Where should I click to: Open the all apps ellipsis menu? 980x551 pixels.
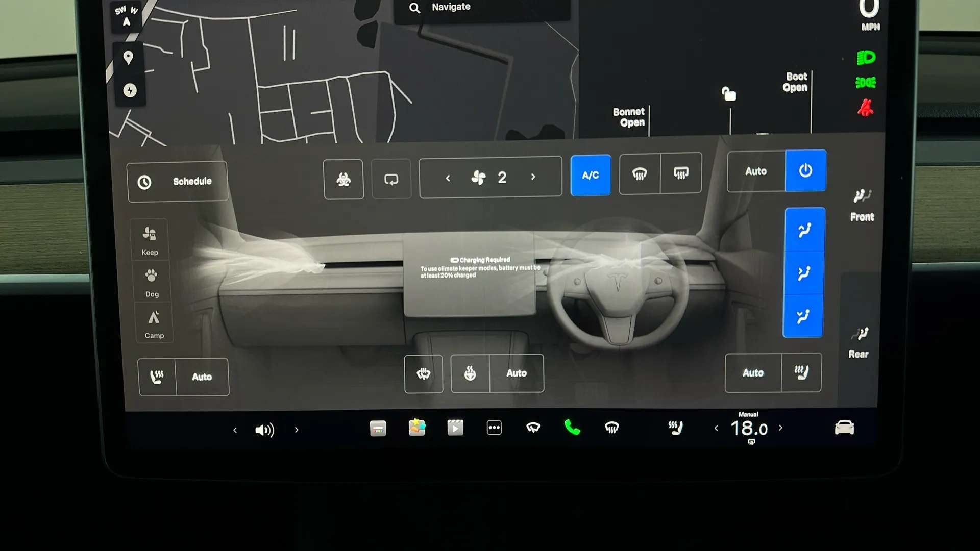tap(494, 428)
